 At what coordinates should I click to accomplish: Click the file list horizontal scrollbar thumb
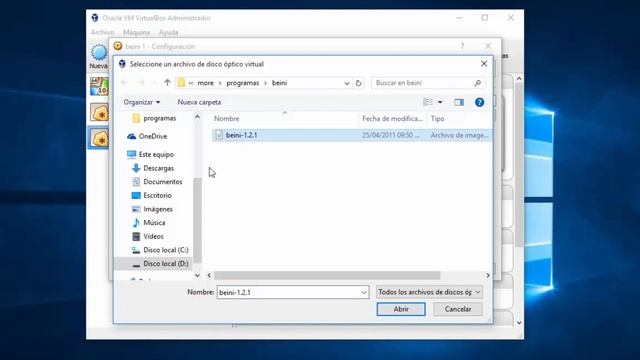click(327, 276)
